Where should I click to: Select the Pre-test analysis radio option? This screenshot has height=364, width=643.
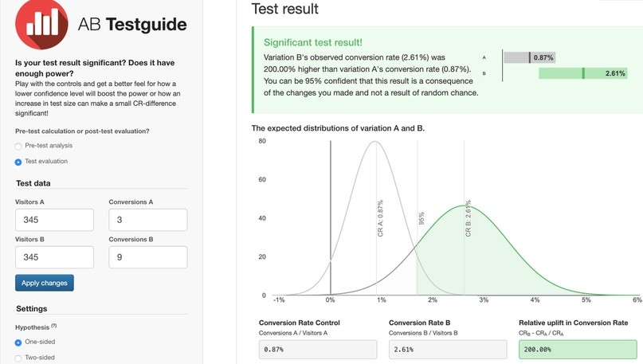coord(18,147)
